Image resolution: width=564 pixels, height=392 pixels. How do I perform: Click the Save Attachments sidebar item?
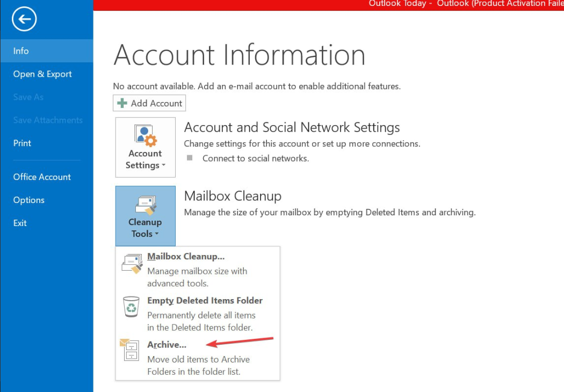[48, 120]
